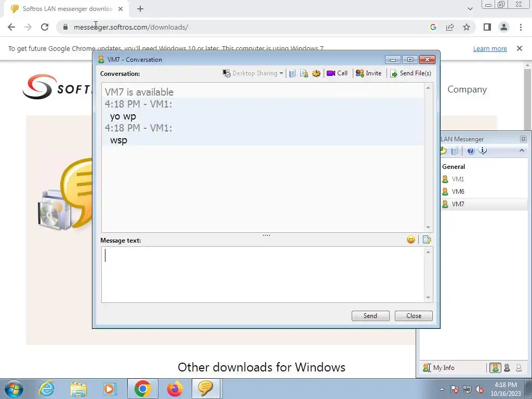Reload the Softros downloads page

pyautogui.click(x=45, y=27)
